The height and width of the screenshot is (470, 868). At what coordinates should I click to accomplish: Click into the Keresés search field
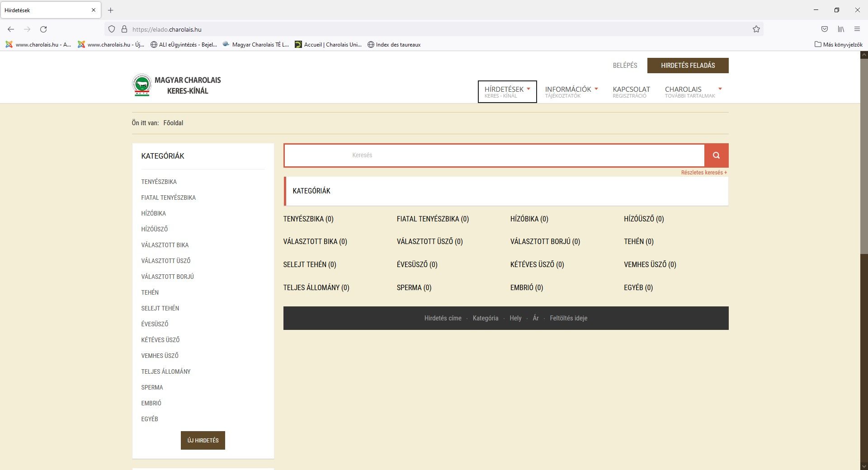(494, 155)
